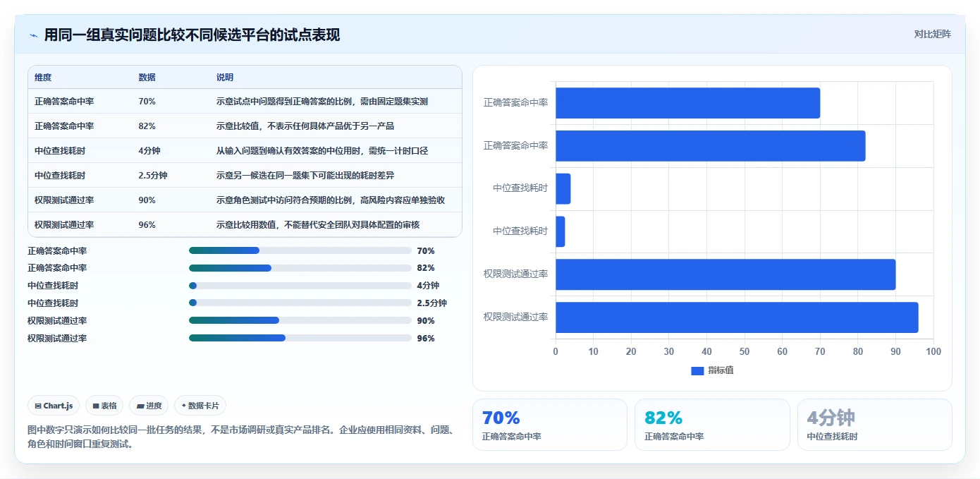This screenshot has width=980, height=479.
Task: Click the progress bar labeled 96%
Action: click(300, 338)
